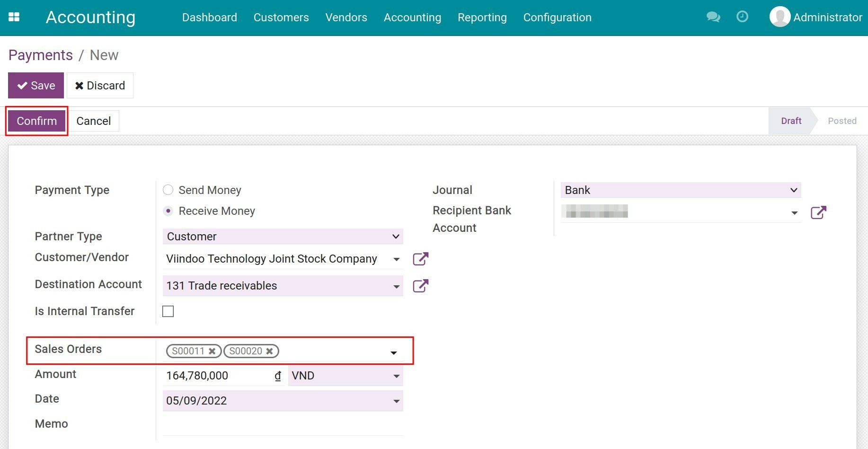Click the Memo input field
868x449 pixels.
pyautogui.click(x=283, y=425)
